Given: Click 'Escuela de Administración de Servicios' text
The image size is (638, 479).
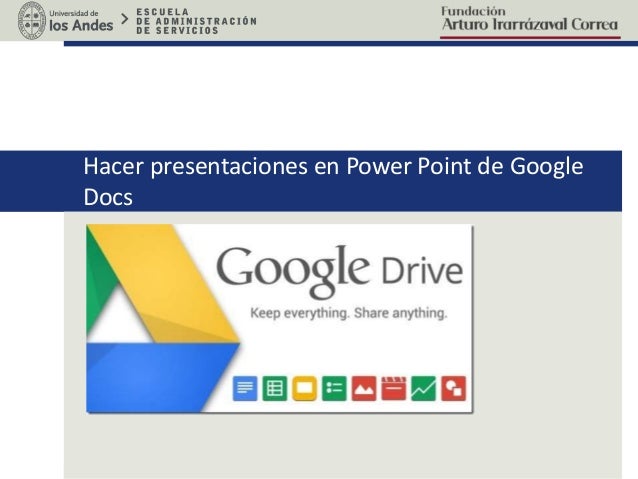Looking at the screenshot, I should tap(196, 21).
